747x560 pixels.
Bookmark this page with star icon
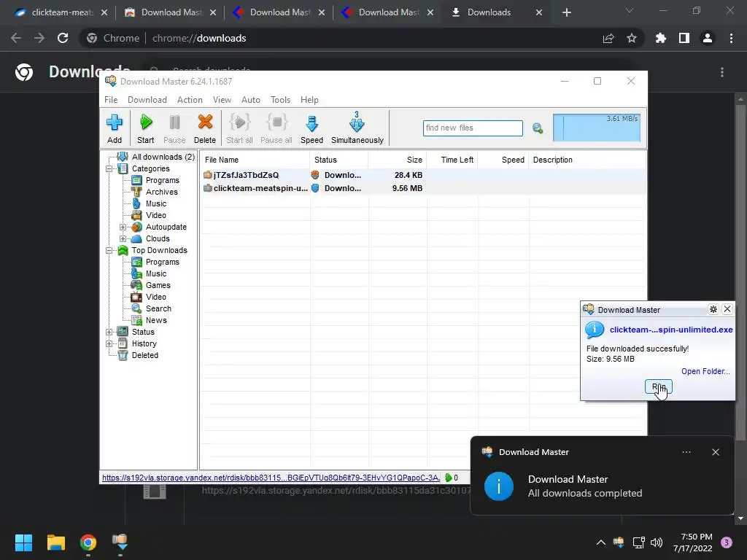(x=631, y=38)
